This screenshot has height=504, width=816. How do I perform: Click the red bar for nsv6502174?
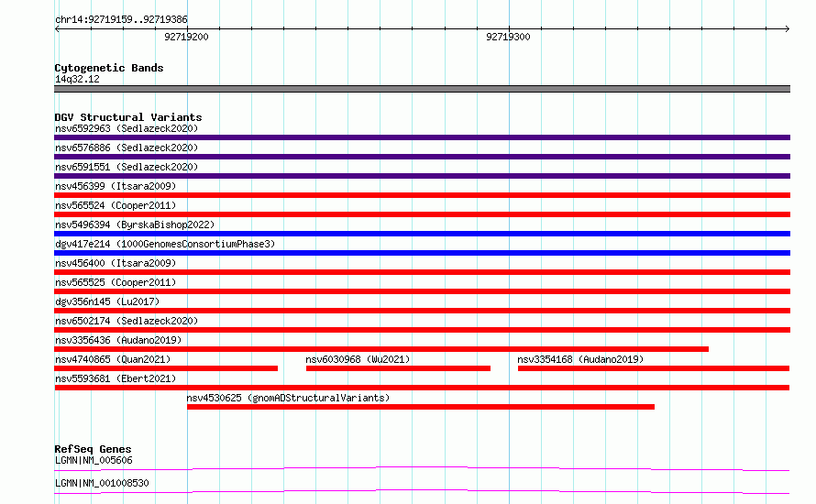tap(422, 330)
